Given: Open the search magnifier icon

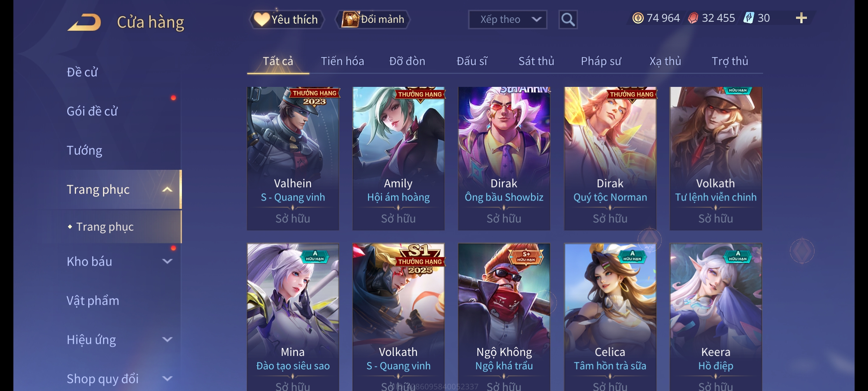Looking at the screenshot, I should click(568, 20).
